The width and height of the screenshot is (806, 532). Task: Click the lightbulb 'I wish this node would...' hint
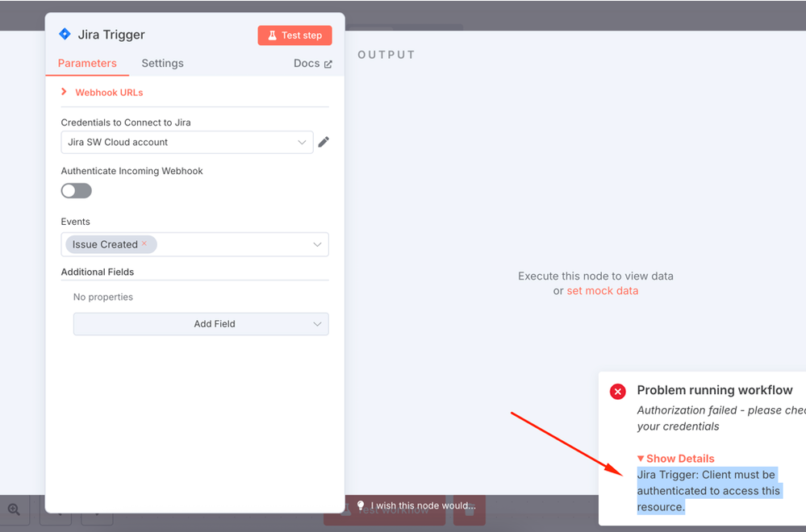pos(417,506)
